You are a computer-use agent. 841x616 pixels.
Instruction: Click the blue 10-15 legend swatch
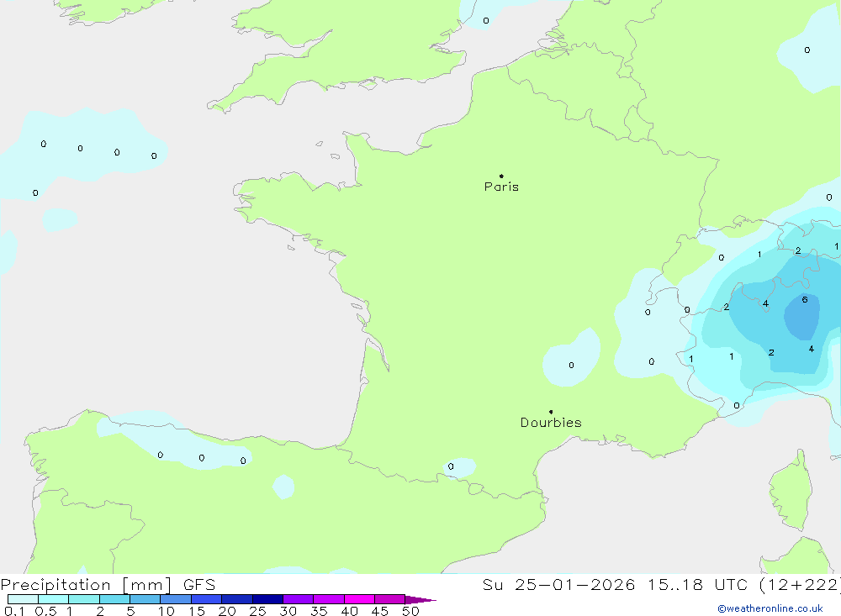176,599
